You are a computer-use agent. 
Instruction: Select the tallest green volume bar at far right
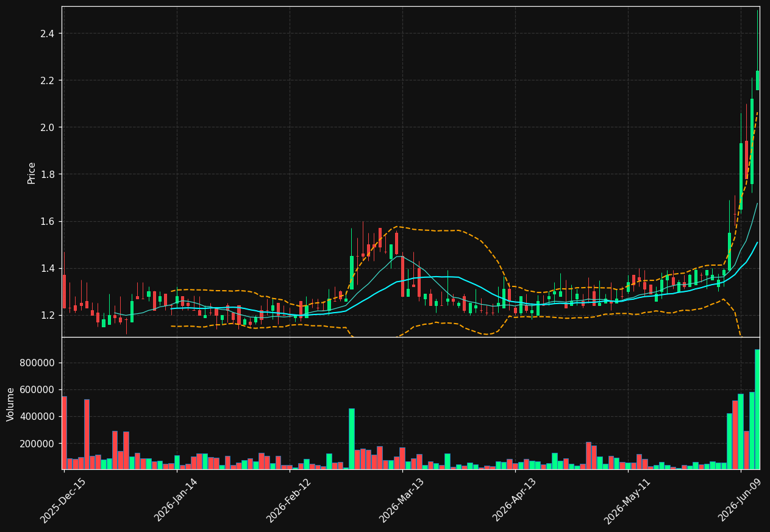click(757, 410)
